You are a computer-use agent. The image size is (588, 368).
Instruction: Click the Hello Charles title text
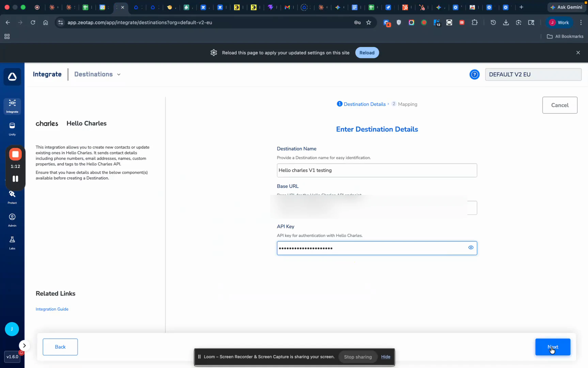[x=87, y=123]
